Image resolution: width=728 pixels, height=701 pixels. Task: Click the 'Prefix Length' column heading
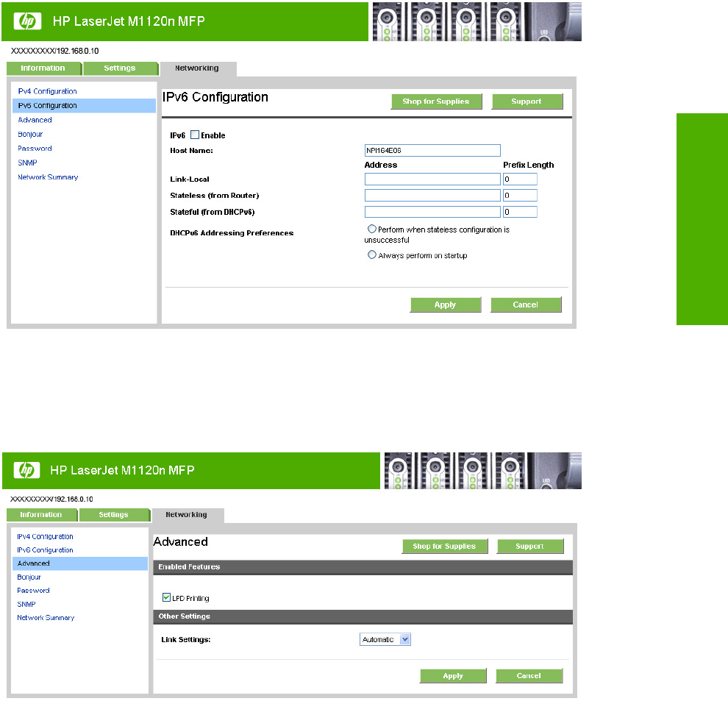(x=529, y=165)
